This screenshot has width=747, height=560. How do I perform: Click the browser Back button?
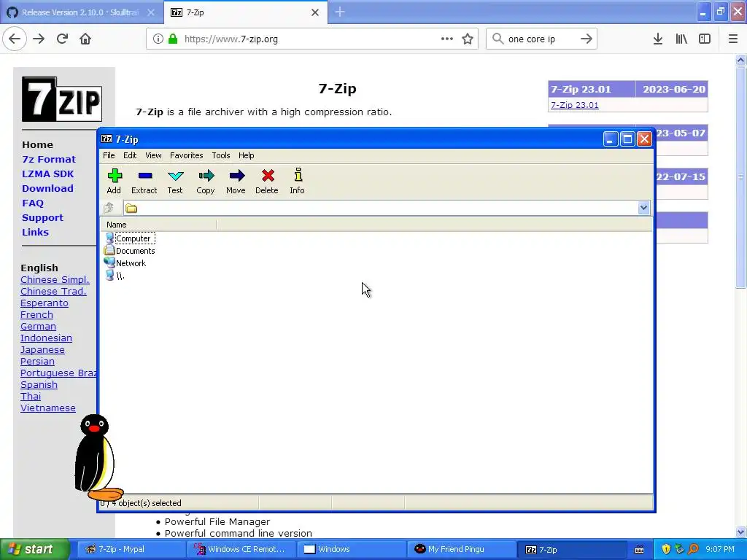point(15,39)
